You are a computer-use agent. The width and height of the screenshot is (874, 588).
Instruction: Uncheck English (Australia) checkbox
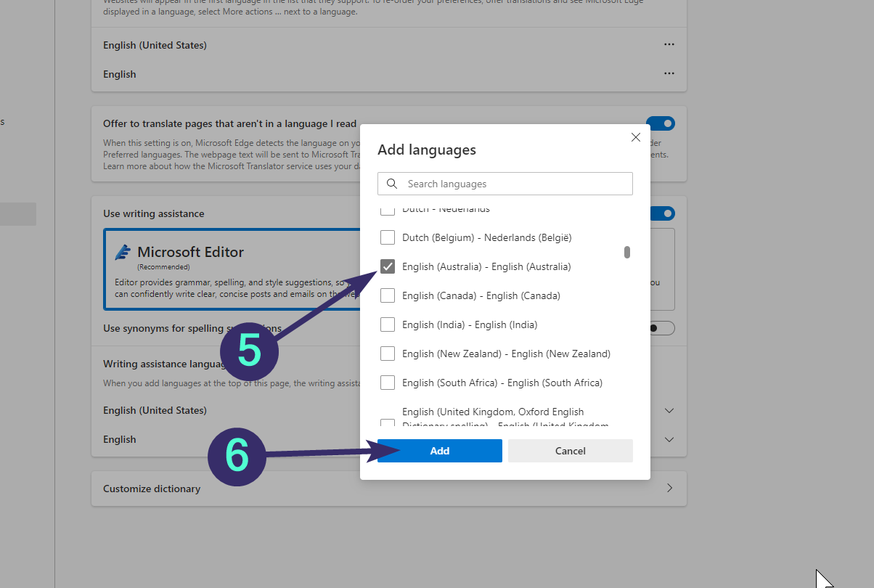point(388,266)
